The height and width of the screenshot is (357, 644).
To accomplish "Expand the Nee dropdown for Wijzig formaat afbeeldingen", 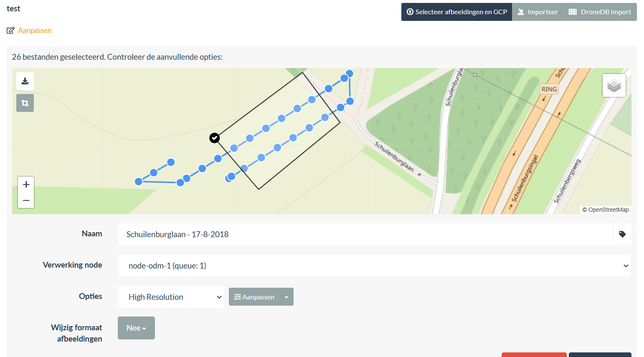I will [x=136, y=328].
